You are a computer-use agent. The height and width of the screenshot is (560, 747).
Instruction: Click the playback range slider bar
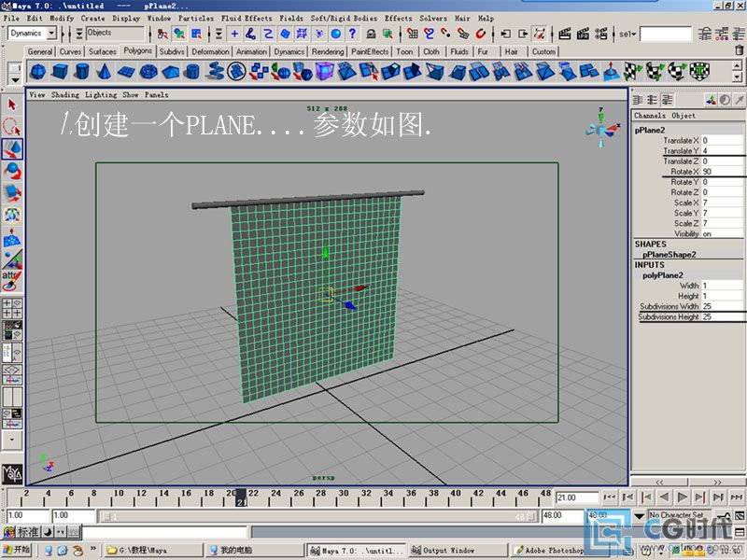[317, 516]
